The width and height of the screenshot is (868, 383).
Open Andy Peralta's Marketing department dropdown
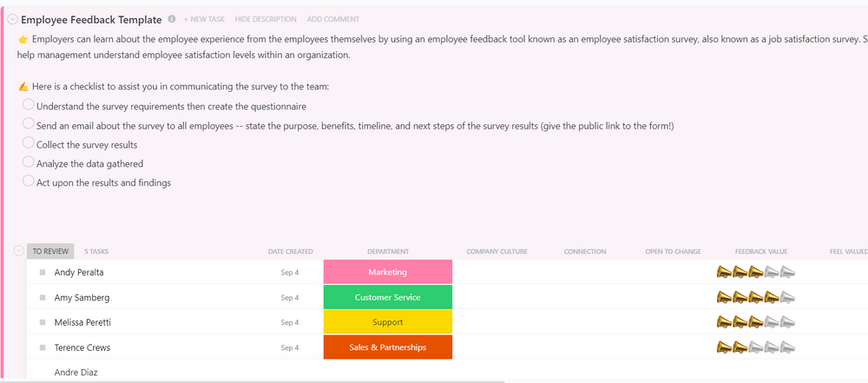point(388,273)
